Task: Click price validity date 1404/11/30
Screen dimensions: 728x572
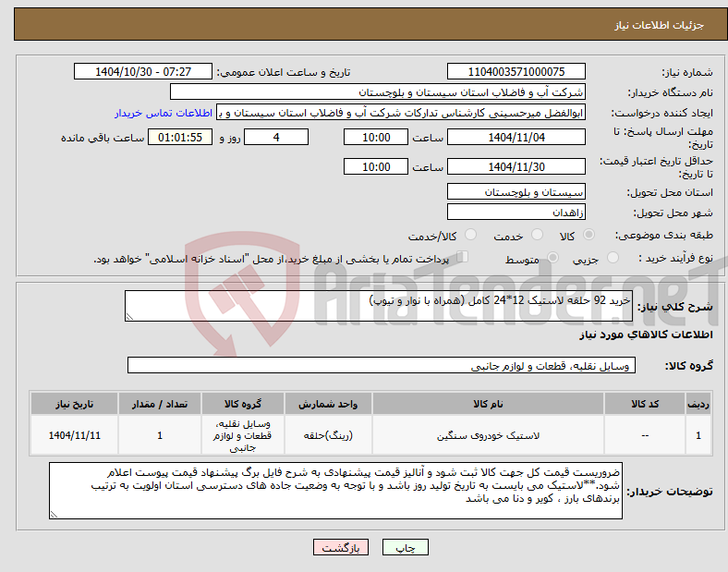Action: pyautogui.click(x=516, y=166)
